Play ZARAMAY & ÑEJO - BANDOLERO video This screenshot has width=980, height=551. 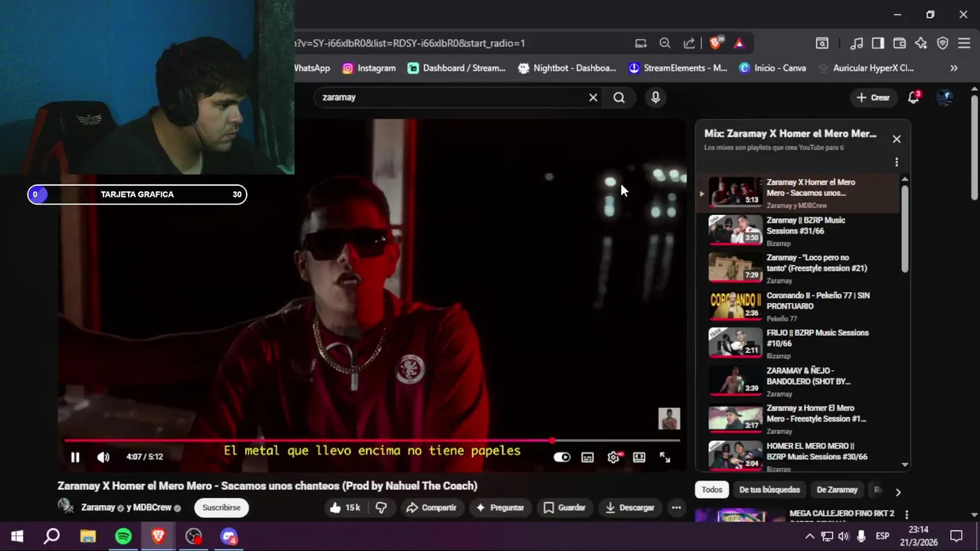pos(796,380)
